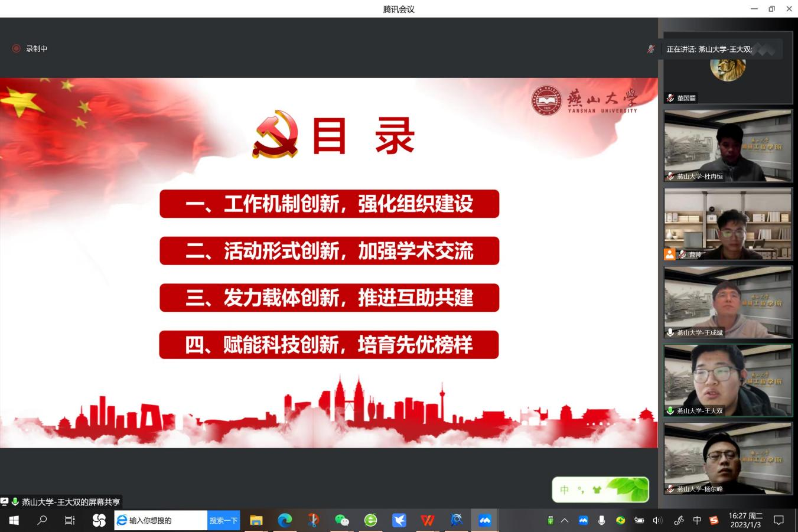Image resolution: width=798 pixels, height=532 pixels.
Task: Click the green 360 browser taskbar icon
Action: click(x=370, y=520)
